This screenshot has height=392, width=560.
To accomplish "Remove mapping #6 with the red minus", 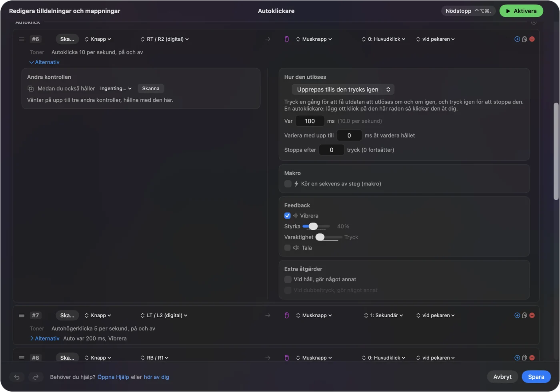I will click(x=532, y=39).
